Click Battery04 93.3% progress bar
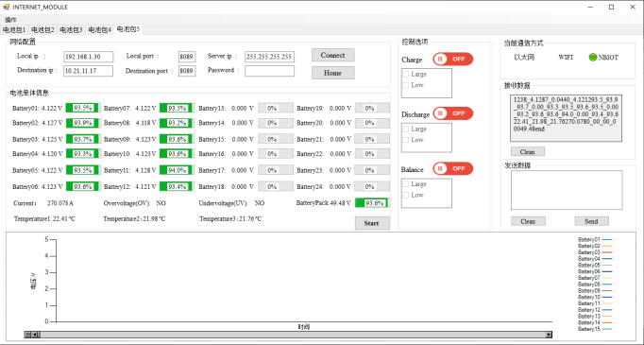644x345 pixels. (x=82, y=153)
